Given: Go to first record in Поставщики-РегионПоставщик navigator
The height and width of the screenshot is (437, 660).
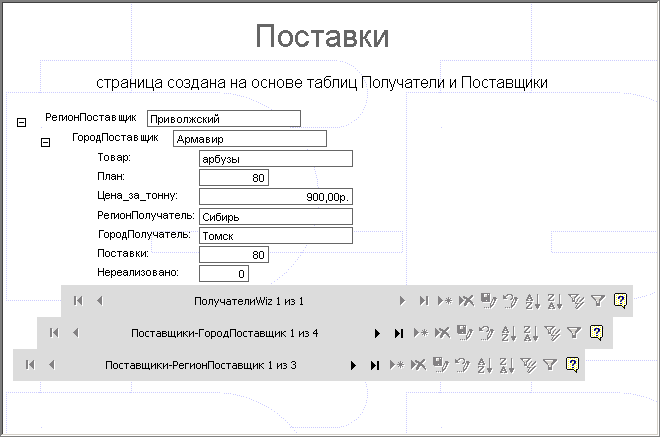Looking at the screenshot, I should (x=30, y=365).
